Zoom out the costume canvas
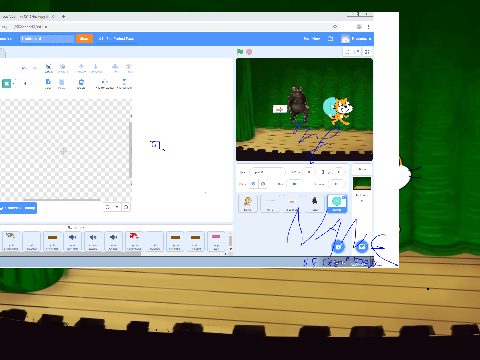 pos(108,207)
